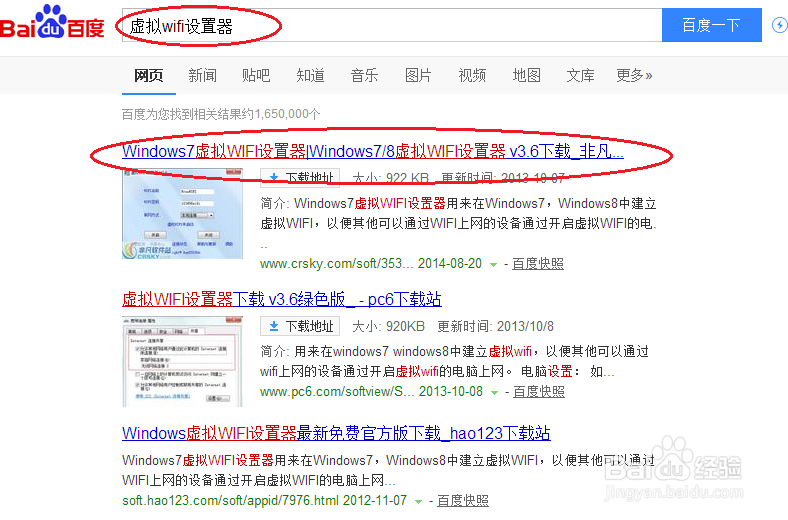This screenshot has width=788, height=520.
Task: Click download arrow icon in pc6 result
Action: click(274, 327)
